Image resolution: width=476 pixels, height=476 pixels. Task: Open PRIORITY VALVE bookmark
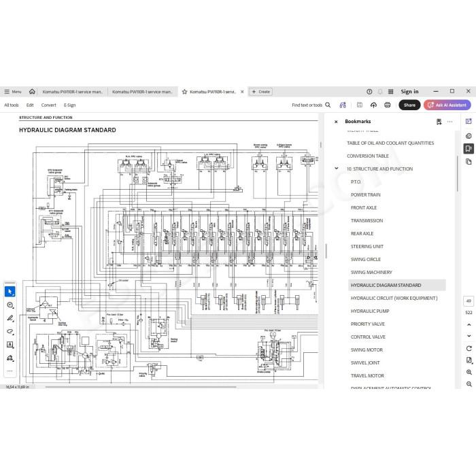pyautogui.click(x=368, y=324)
